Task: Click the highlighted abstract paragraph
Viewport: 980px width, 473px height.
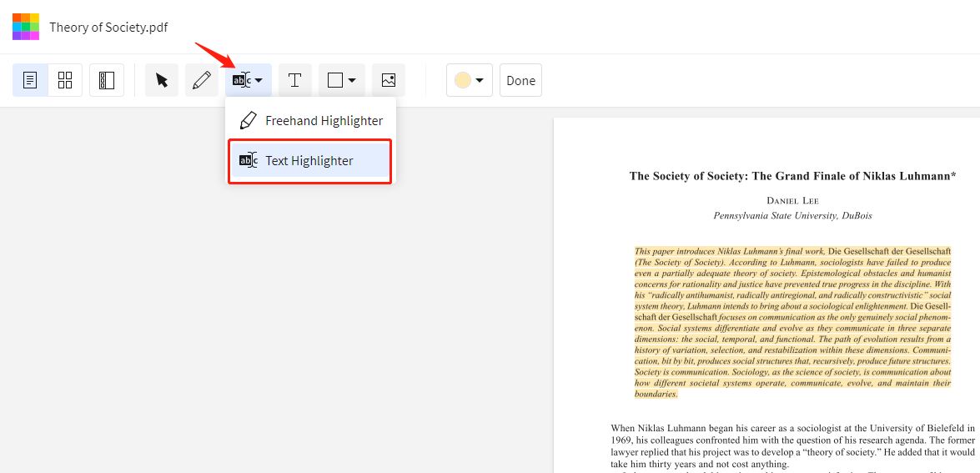Action: [792, 322]
